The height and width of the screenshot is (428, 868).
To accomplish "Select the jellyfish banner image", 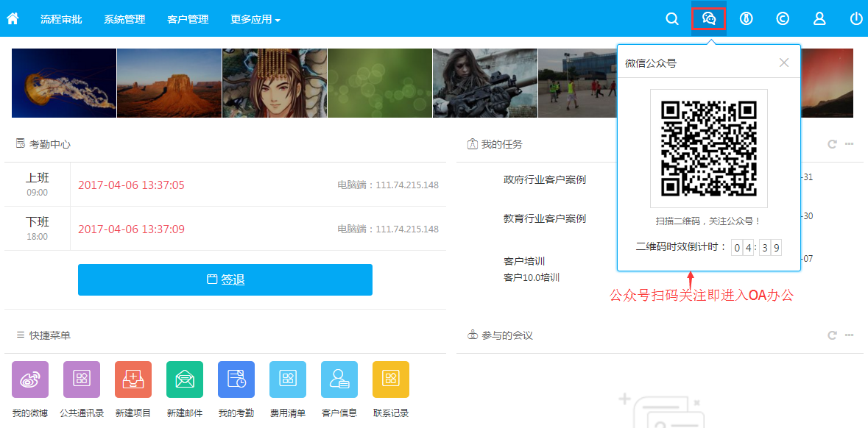I will pos(64,83).
